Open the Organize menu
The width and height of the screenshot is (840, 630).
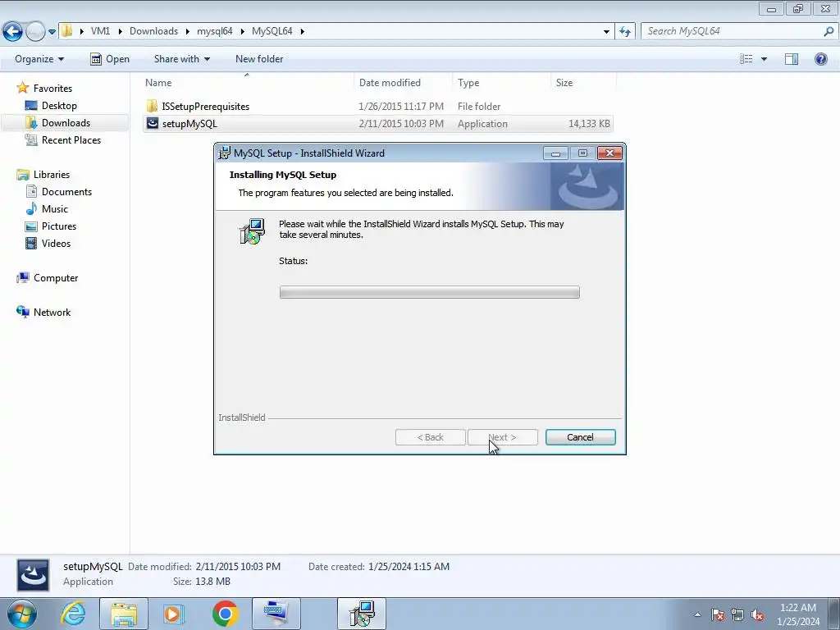(x=39, y=59)
